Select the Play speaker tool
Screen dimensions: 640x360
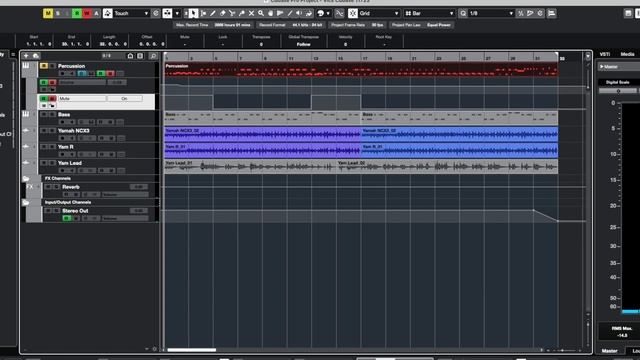[299, 13]
